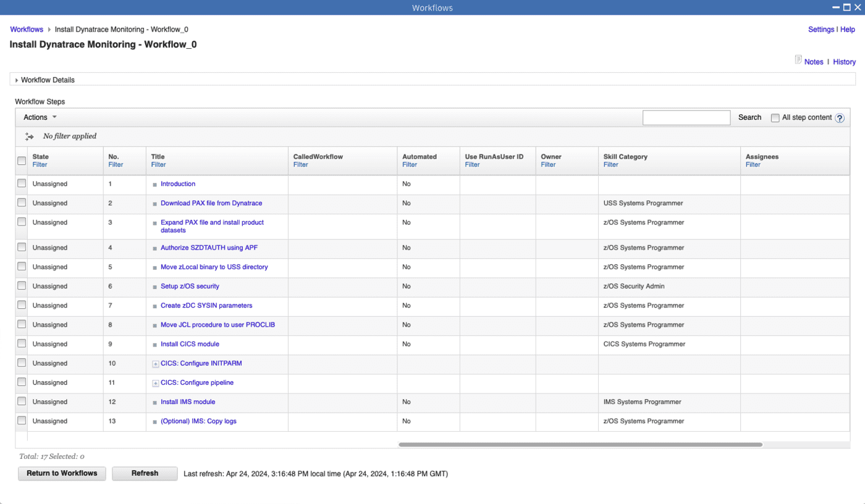Expand the "Workflow Details" section
The width and height of the screenshot is (865, 504).
[17, 80]
